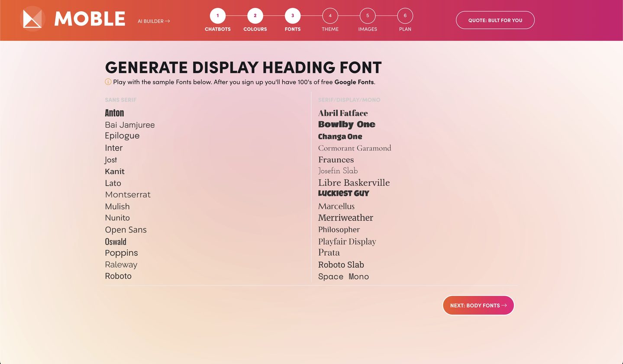Click the info icon beside instructions

pos(108,82)
